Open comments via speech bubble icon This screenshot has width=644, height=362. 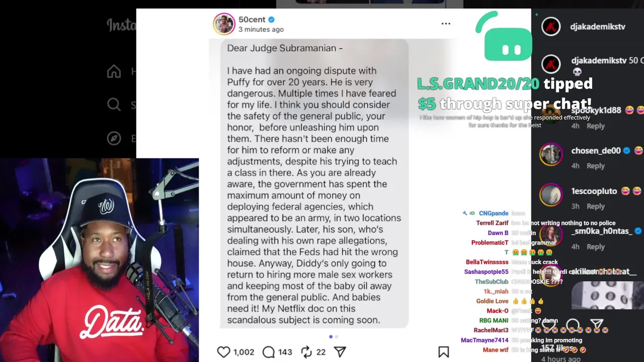click(x=269, y=352)
